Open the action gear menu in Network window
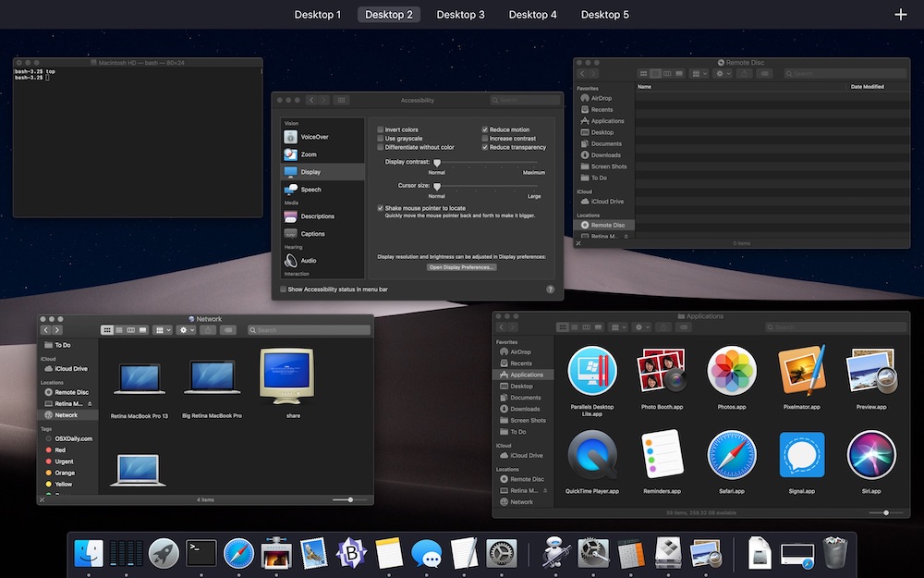The height and width of the screenshot is (578, 924). (185, 329)
